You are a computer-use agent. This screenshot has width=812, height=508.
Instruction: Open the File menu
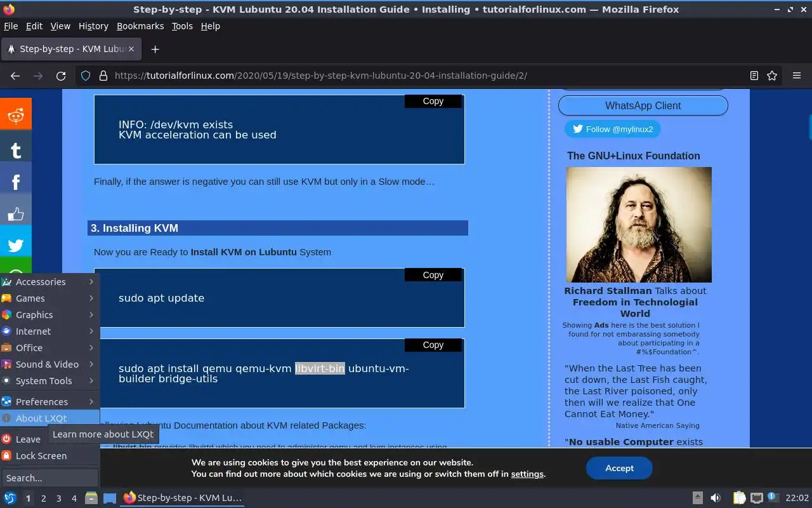click(x=11, y=26)
